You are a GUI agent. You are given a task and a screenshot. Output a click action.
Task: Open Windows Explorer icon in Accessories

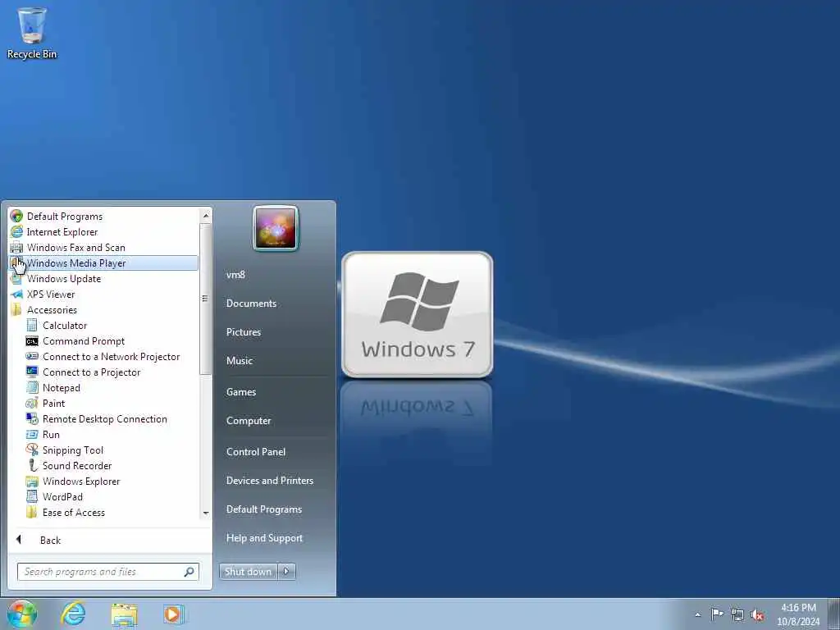pos(32,481)
